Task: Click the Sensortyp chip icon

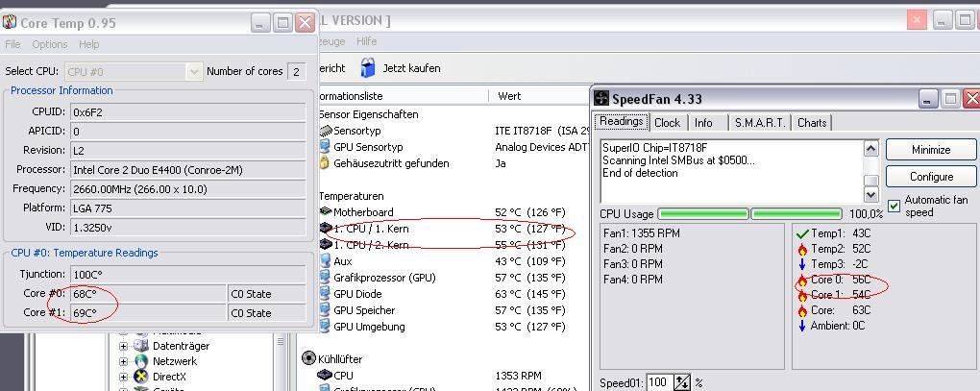Action: [326, 132]
